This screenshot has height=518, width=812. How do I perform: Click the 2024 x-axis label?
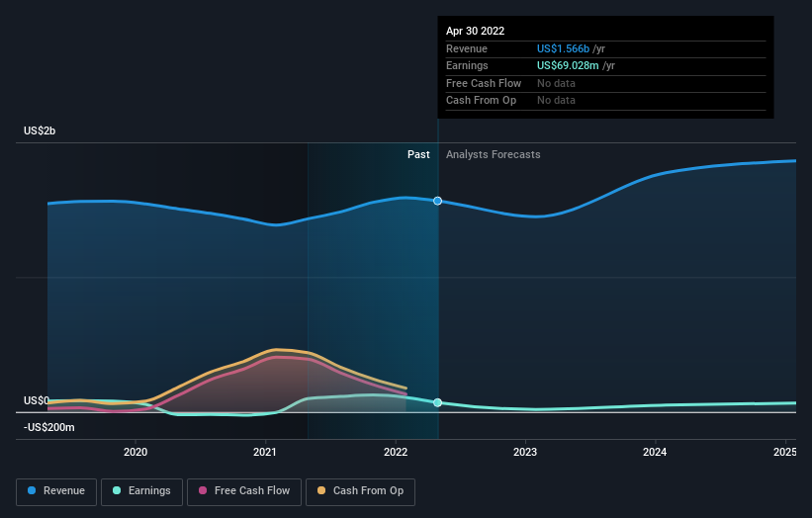(655, 452)
